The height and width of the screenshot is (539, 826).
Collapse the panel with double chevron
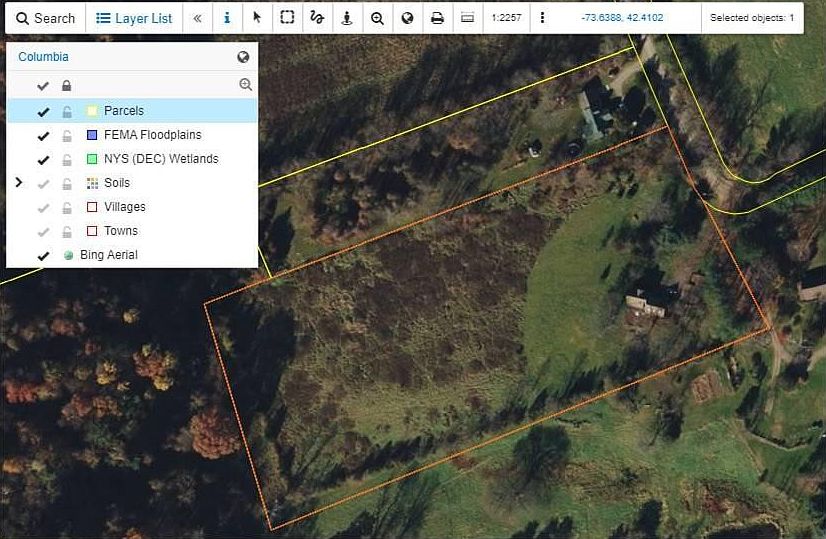click(x=197, y=18)
